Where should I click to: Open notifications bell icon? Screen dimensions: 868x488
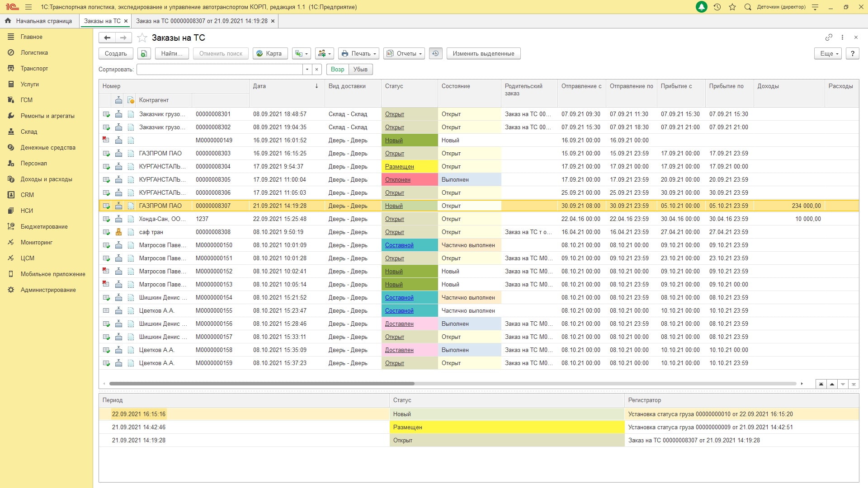[x=701, y=7]
